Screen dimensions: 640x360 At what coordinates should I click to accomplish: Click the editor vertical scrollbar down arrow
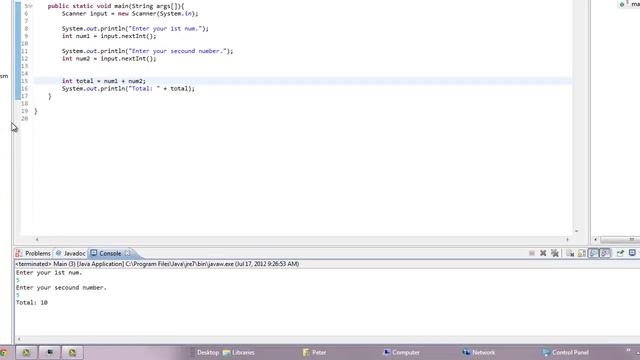577,231
